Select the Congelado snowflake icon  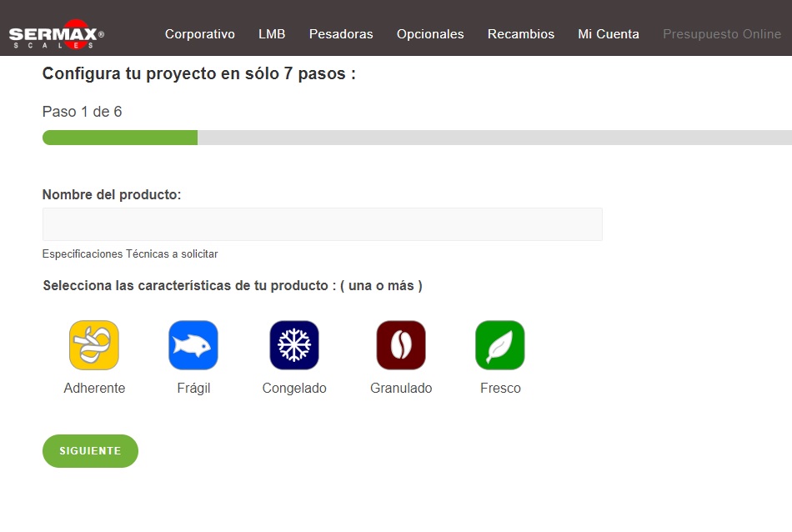(294, 345)
